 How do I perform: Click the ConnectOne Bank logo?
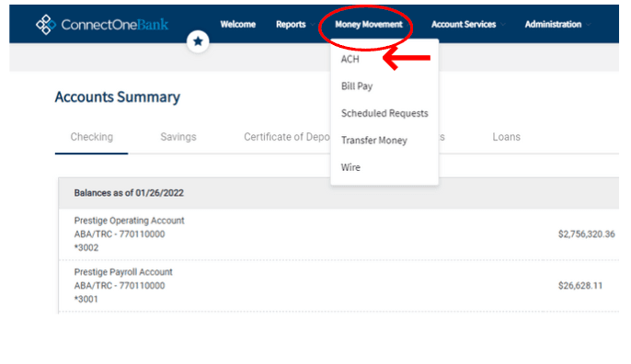(102, 25)
